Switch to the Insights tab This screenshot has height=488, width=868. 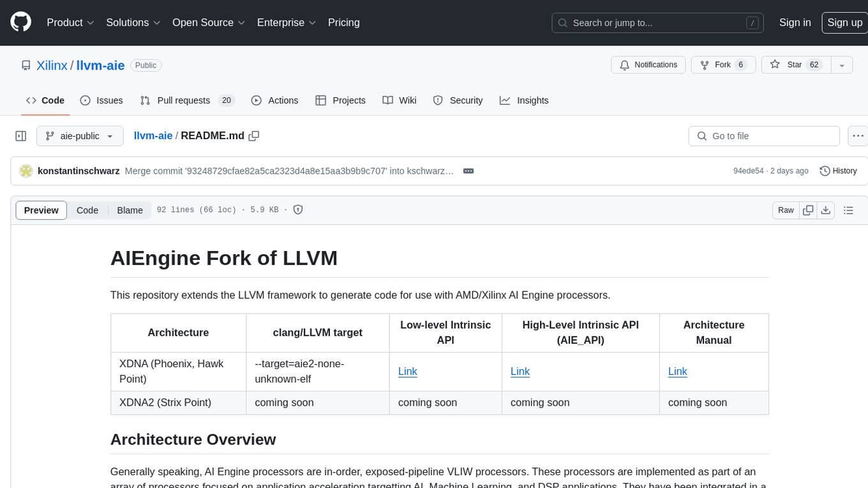[524, 100]
